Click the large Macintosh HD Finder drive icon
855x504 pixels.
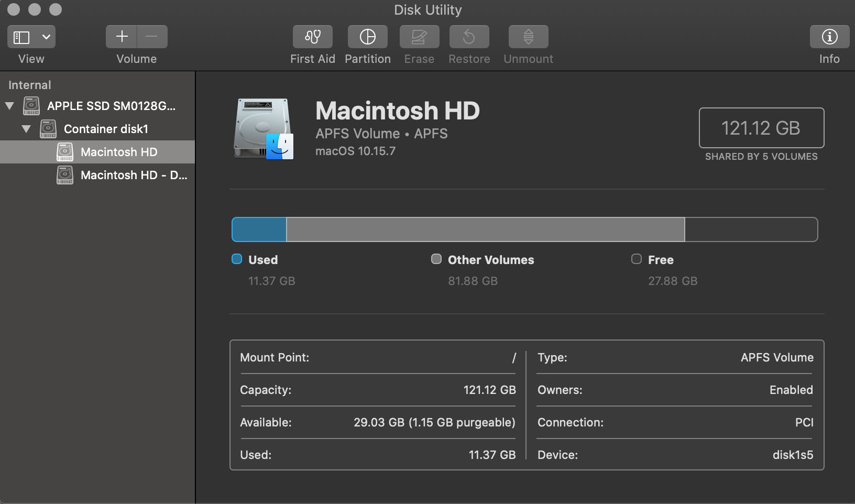coord(263,128)
